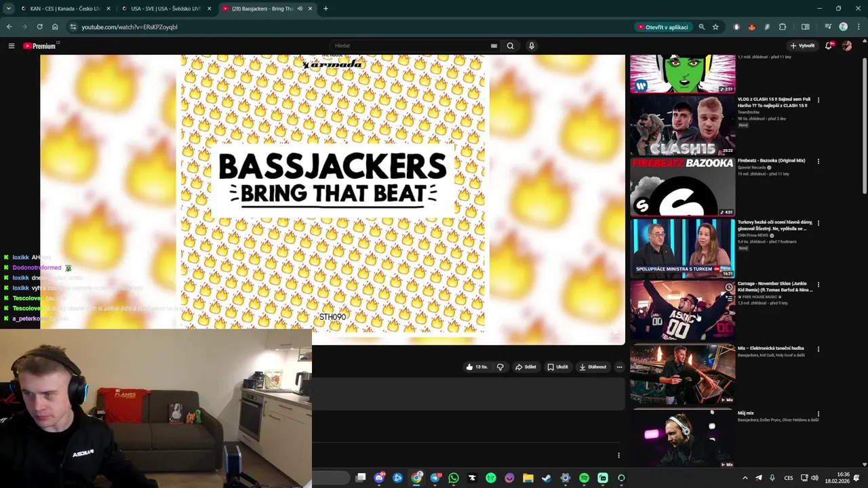
Task: Go to browser home page
Action: pyautogui.click(x=55, y=27)
